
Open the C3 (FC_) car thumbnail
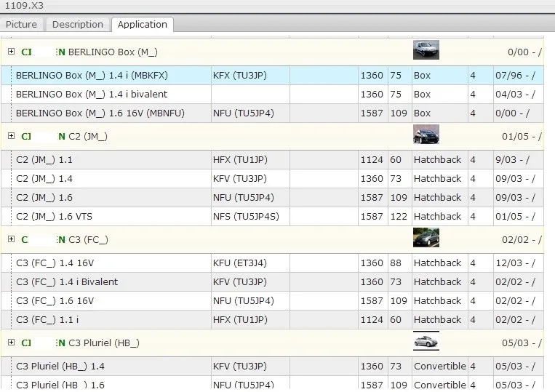click(x=426, y=237)
